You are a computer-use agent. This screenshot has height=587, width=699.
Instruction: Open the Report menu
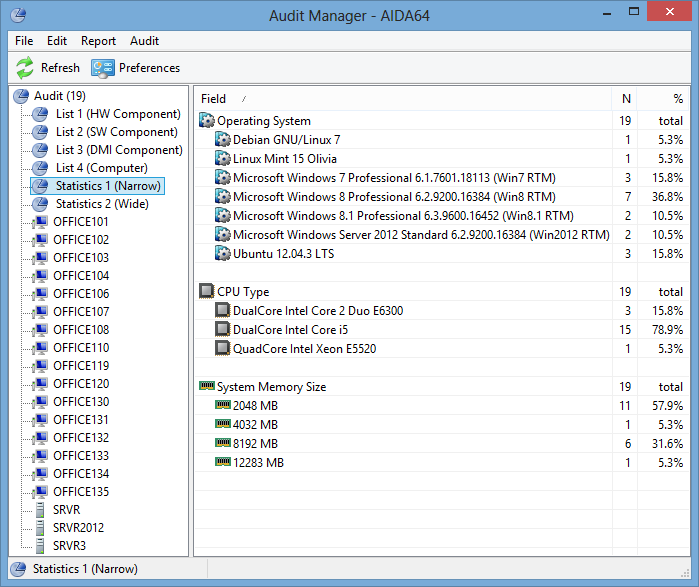(98, 41)
